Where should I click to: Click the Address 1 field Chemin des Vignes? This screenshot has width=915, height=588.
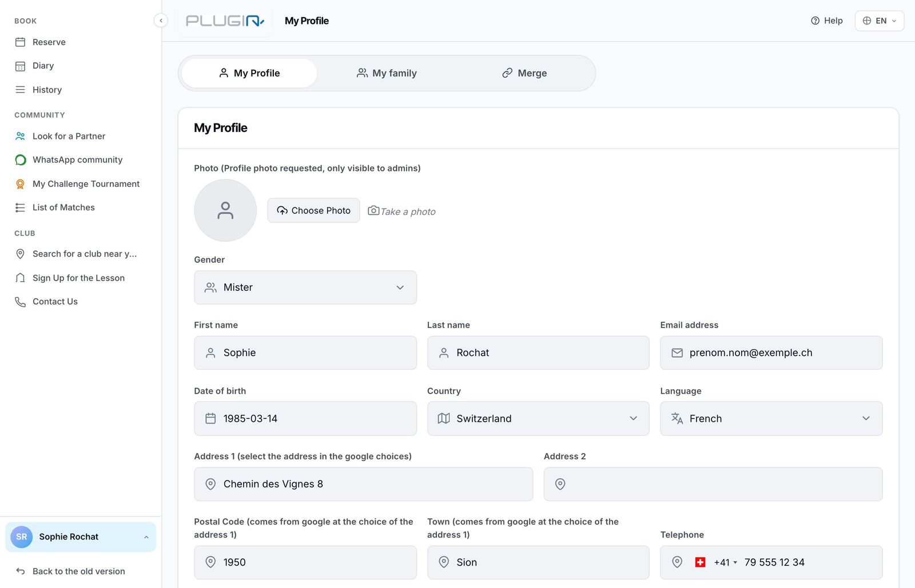(x=364, y=484)
